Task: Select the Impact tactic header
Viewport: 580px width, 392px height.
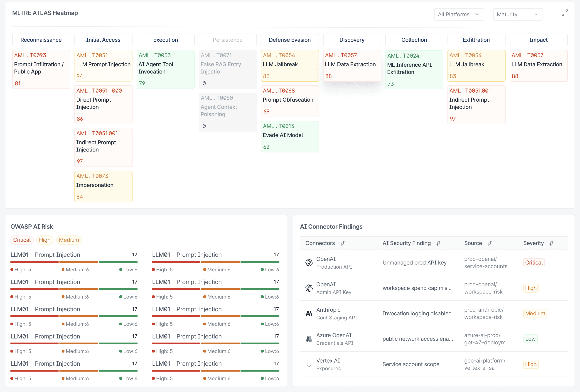Action: coord(538,40)
